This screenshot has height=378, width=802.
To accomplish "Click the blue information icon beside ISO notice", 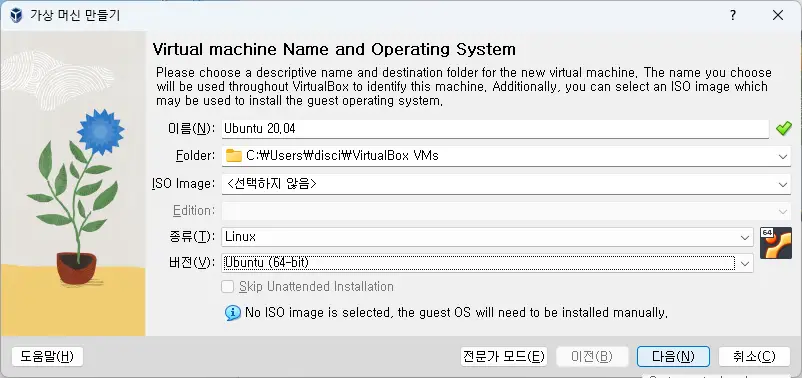I will click(x=233, y=312).
